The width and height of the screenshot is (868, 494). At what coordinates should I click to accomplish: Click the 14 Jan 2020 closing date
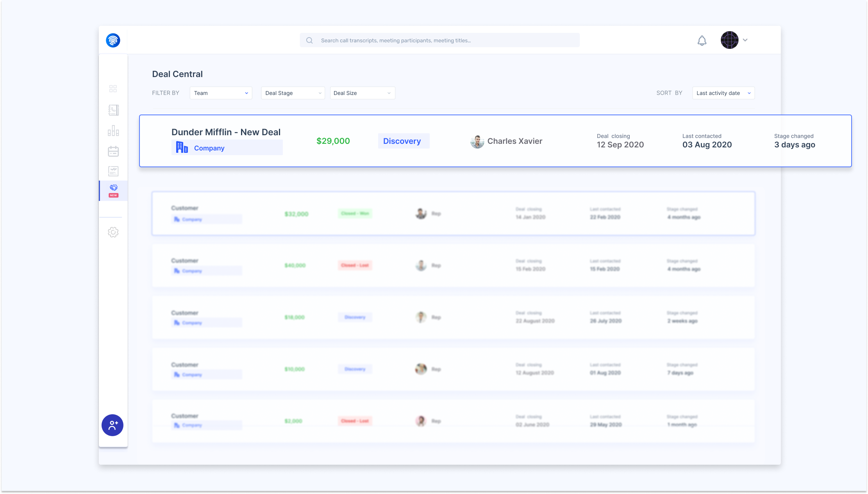pyautogui.click(x=530, y=217)
